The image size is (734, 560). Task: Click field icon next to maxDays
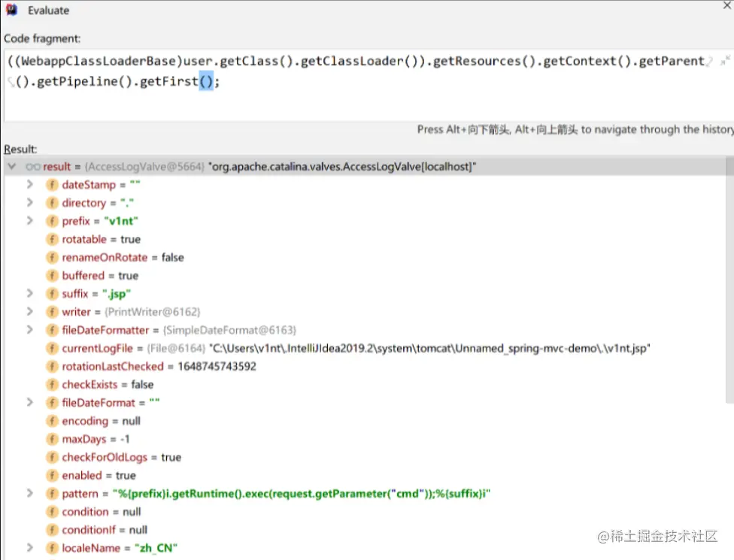click(x=51, y=439)
